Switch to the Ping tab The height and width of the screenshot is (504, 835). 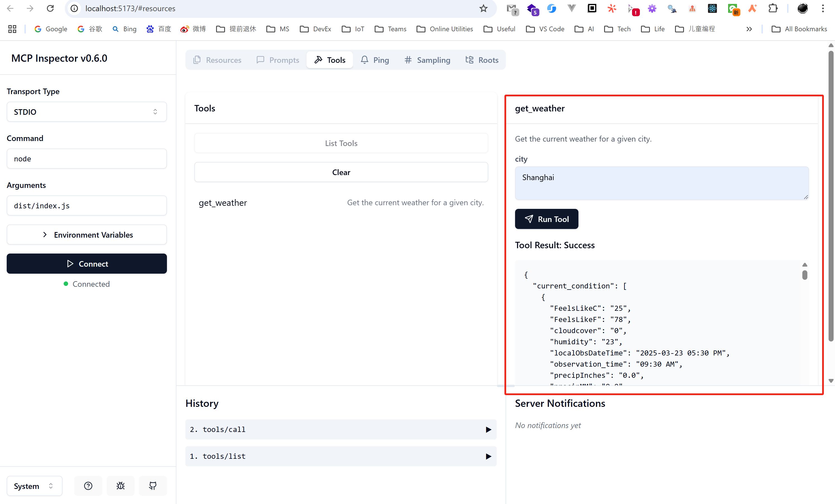point(374,60)
